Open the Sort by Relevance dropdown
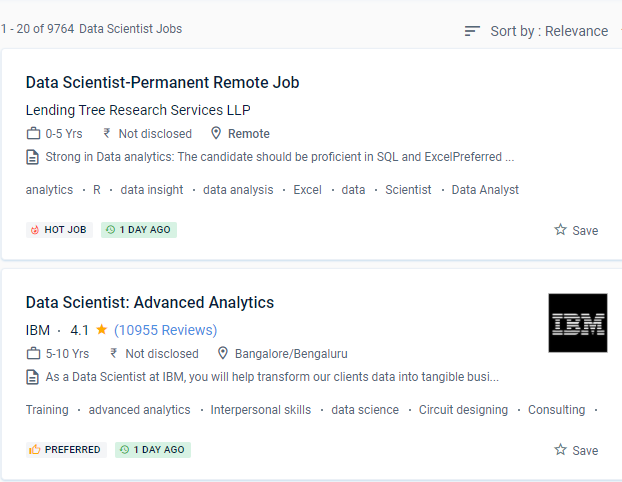Viewport: 622px width, 482px height. click(x=548, y=31)
